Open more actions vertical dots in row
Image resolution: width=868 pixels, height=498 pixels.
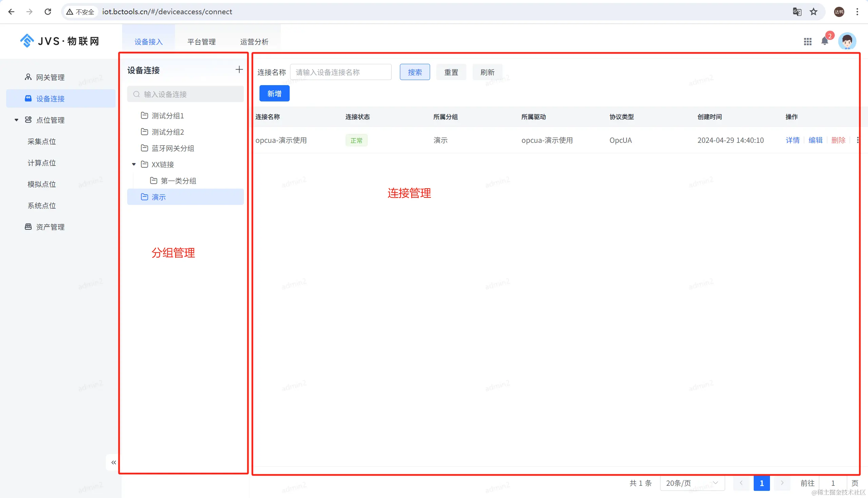[857, 140]
